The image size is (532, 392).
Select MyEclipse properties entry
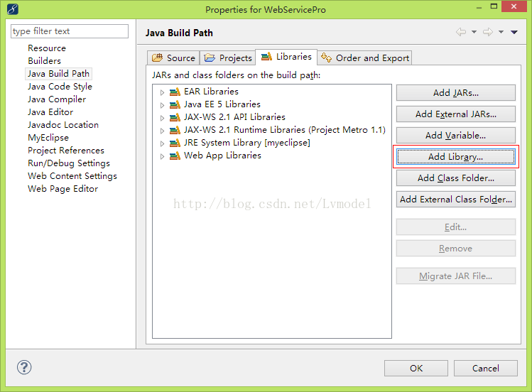(x=48, y=138)
